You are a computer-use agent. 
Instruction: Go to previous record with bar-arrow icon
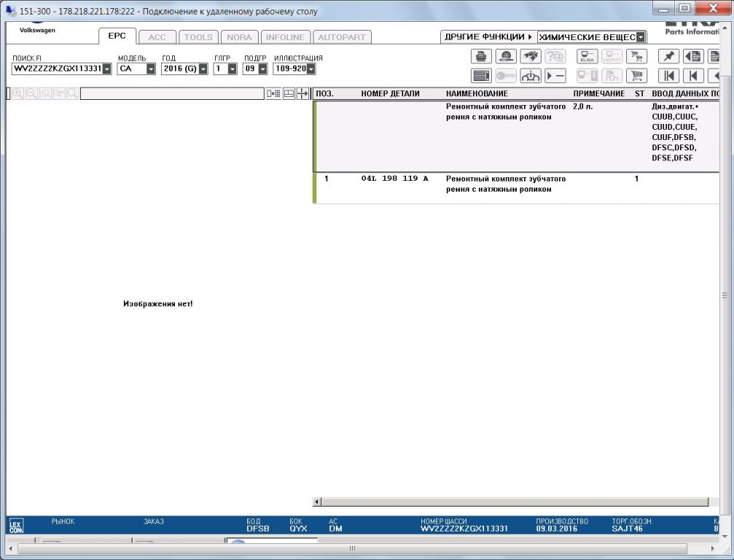click(x=693, y=75)
